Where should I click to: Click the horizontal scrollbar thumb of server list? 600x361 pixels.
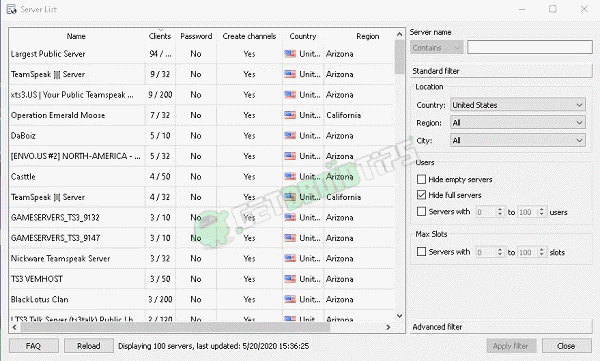point(175,327)
